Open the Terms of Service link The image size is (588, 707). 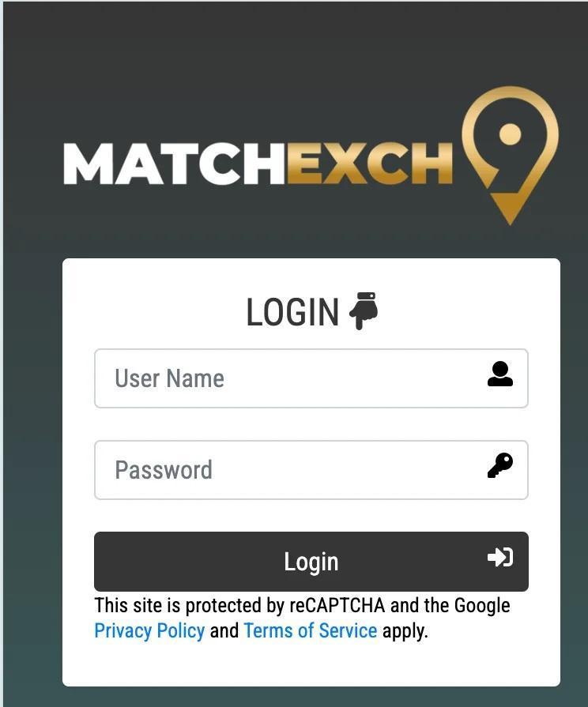click(x=311, y=630)
